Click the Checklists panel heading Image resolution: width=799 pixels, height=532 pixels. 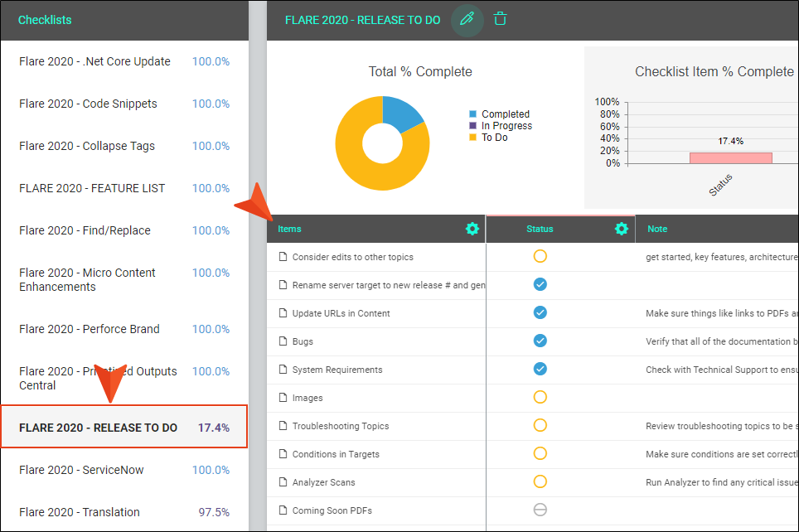coord(45,20)
